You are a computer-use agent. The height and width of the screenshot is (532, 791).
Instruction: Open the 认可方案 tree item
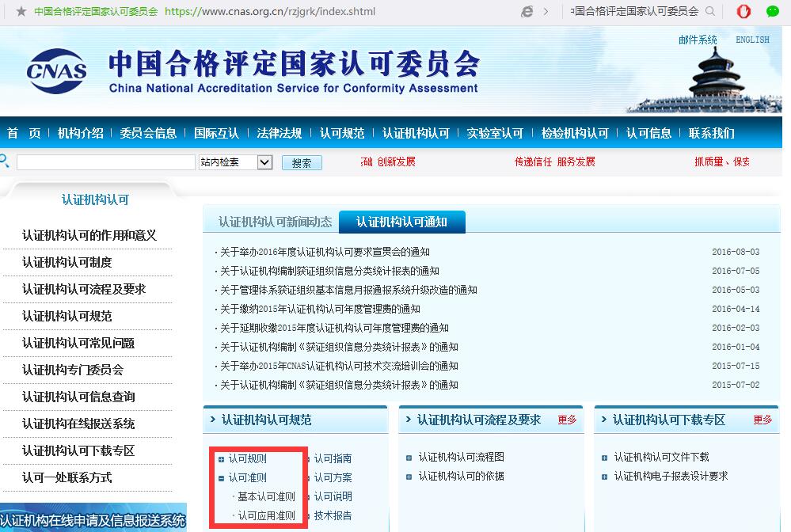333,477
